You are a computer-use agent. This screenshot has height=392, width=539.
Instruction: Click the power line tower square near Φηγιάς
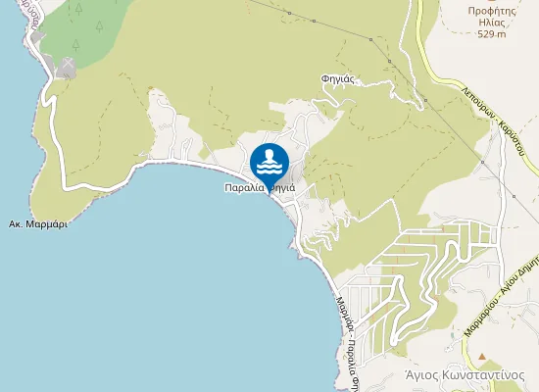389,61
